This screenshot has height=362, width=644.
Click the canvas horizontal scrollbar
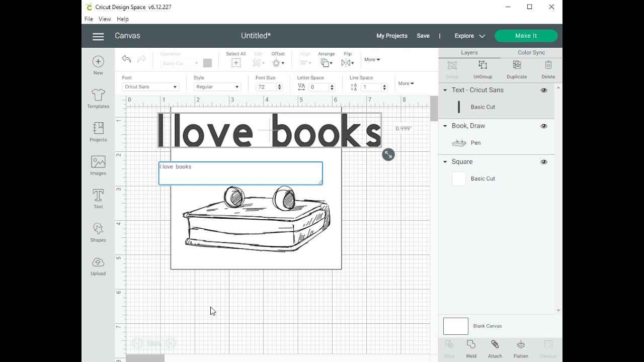click(x=145, y=358)
